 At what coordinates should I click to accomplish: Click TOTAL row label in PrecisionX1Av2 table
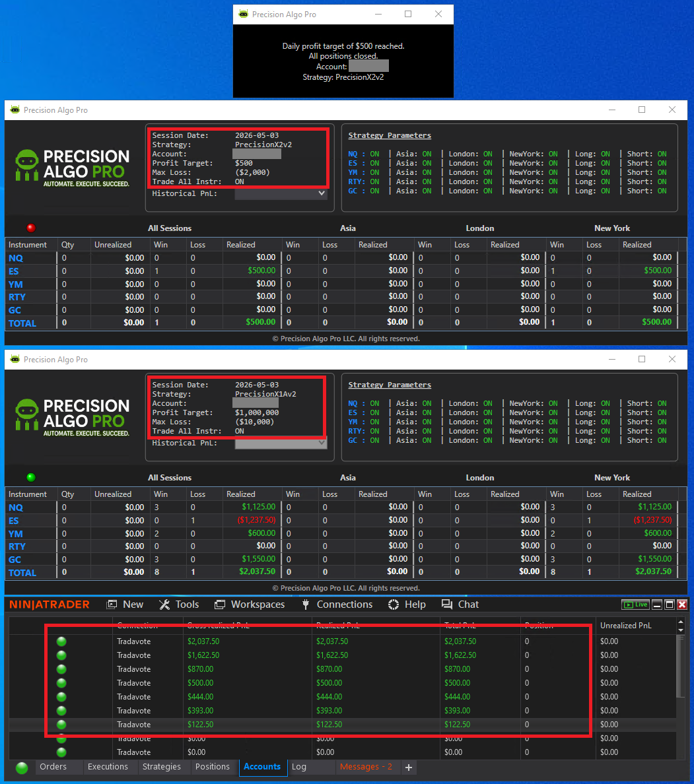22,573
